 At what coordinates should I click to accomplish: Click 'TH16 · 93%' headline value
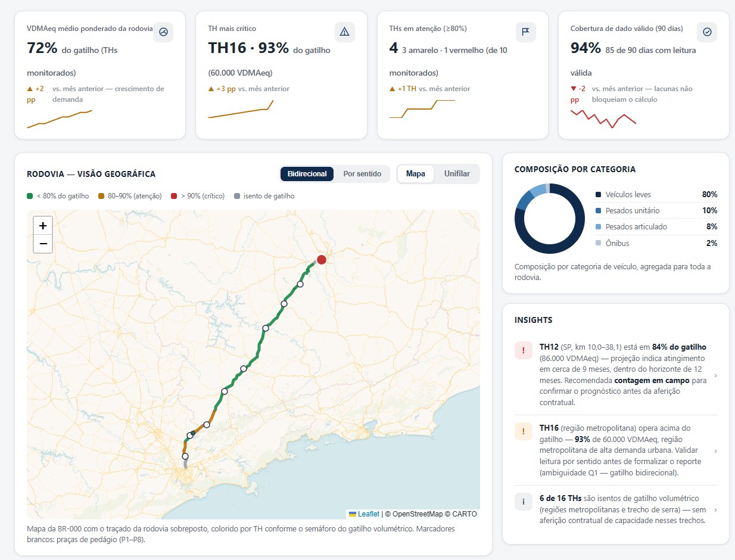click(248, 48)
